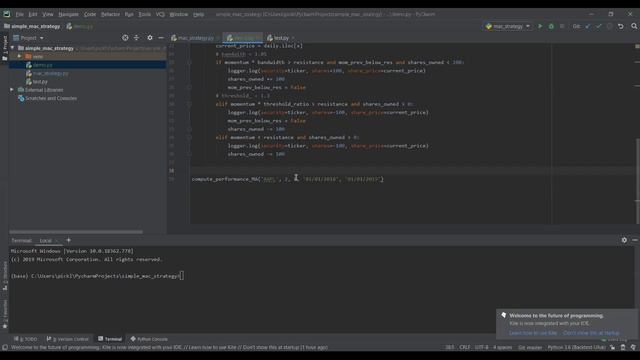The height and width of the screenshot is (360, 640).
Task: Open Version Control tool window
Action: (68, 339)
